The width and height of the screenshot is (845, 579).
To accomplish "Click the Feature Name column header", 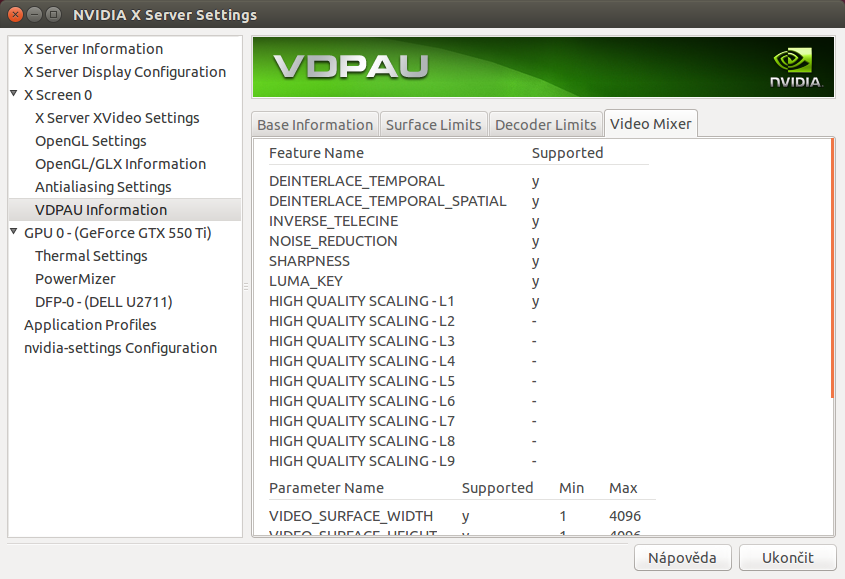I will point(316,153).
